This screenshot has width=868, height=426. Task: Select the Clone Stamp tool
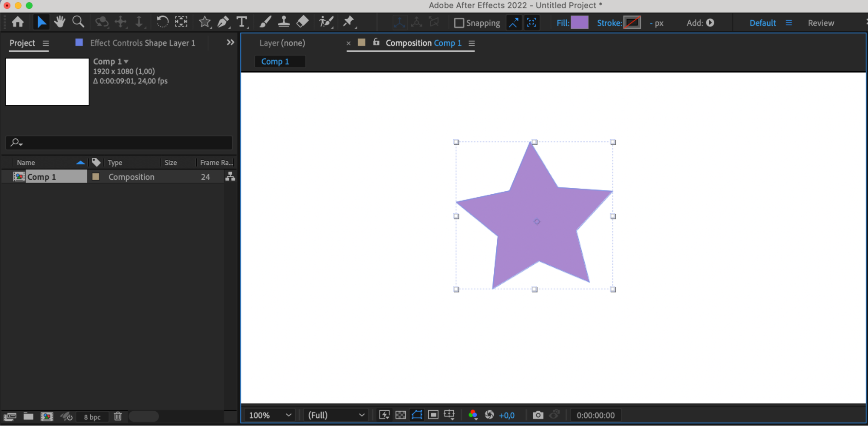pyautogui.click(x=284, y=22)
